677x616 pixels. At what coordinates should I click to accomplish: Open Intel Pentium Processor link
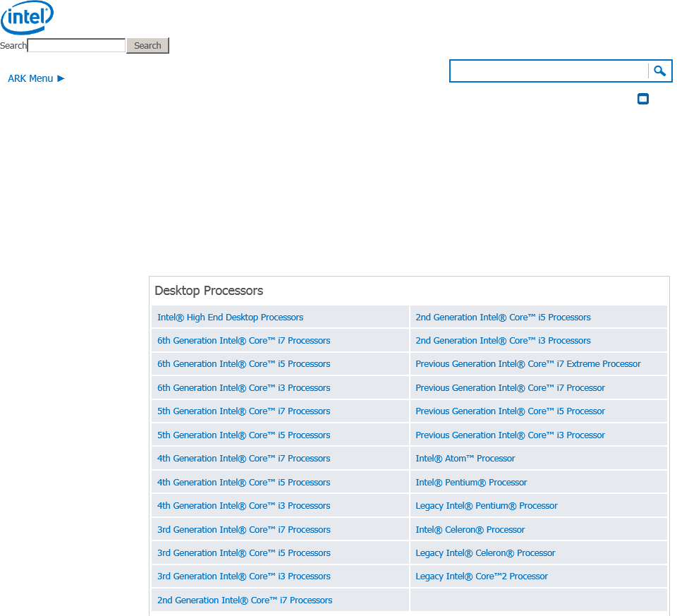[471, 483]
